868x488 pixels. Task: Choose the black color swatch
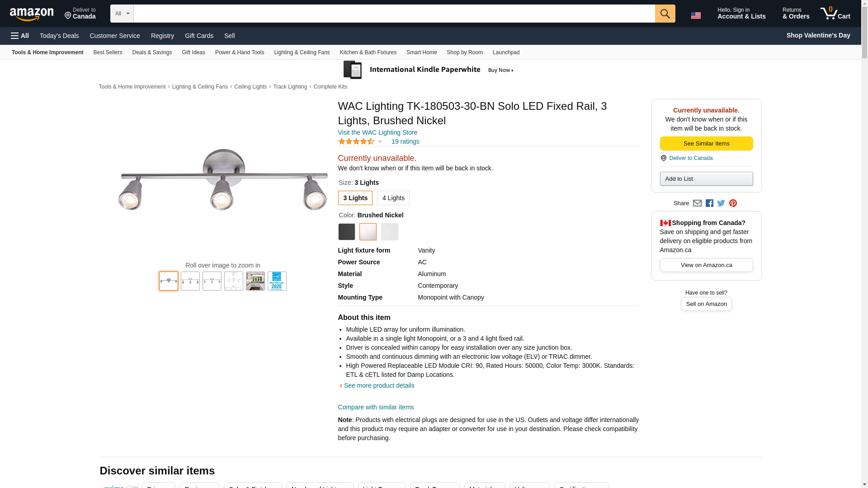347,232
